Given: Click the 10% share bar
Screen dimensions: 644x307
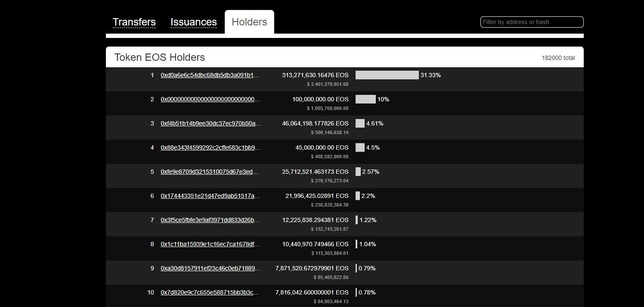Looking at the screenshot, I should pyautogui.click(x=365, y=99).
